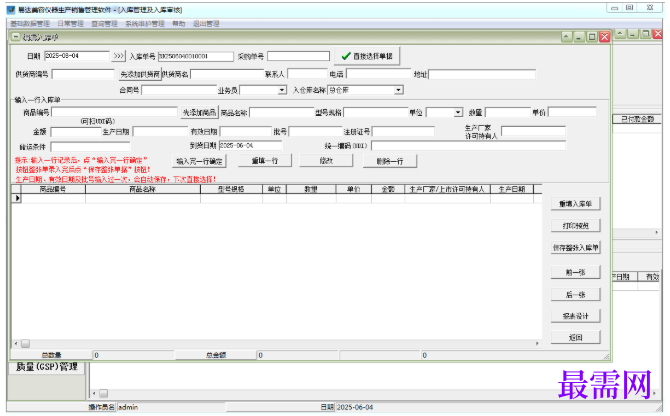The height and width of the screenshot is (416, 670).
Task: Click the 型号规格 input field
Action: point(376,112)
